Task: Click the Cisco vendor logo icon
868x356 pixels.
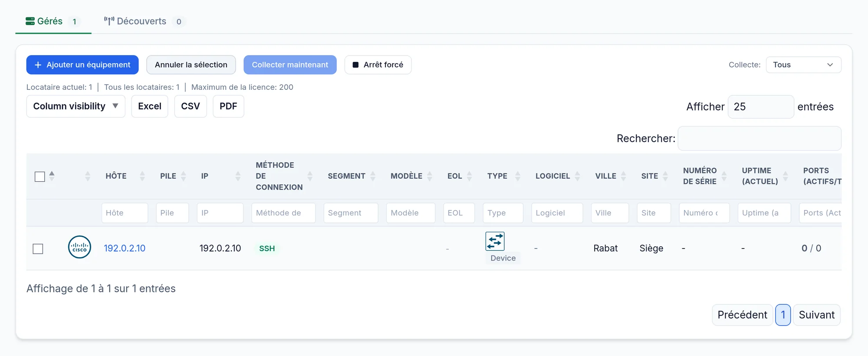Action: (x=79, y=247)
